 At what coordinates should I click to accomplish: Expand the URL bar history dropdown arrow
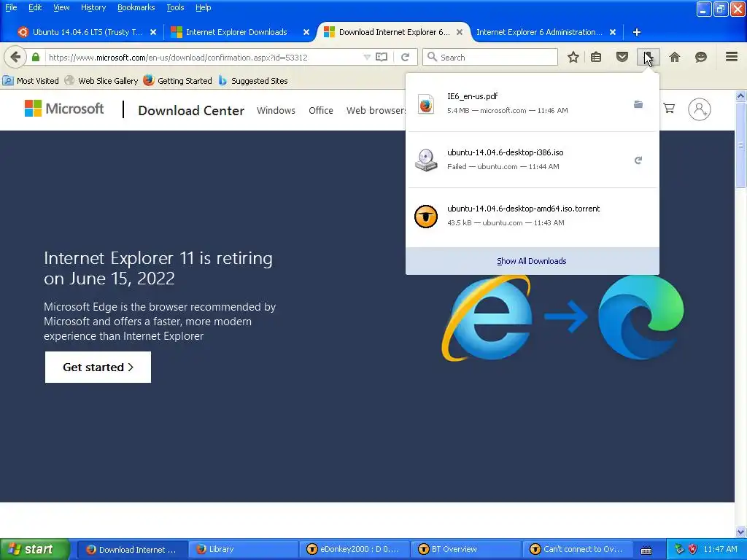coord(367,57)
